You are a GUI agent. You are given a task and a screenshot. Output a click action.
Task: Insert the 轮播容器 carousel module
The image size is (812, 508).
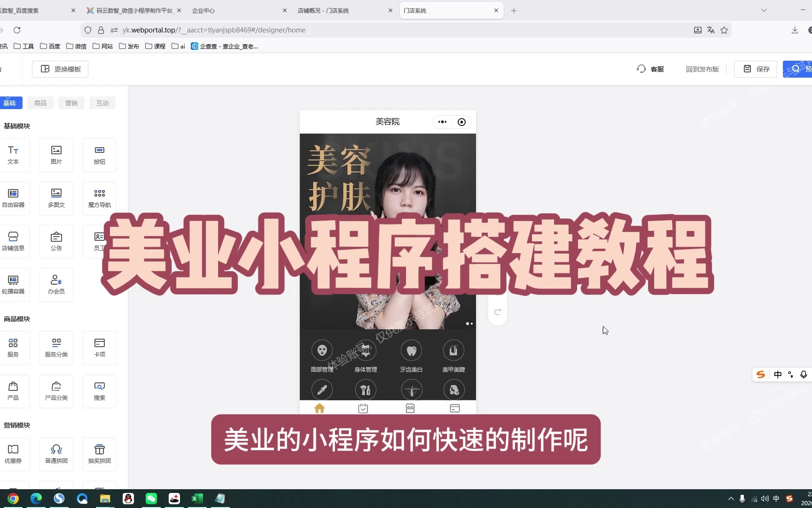click(13, 285)
